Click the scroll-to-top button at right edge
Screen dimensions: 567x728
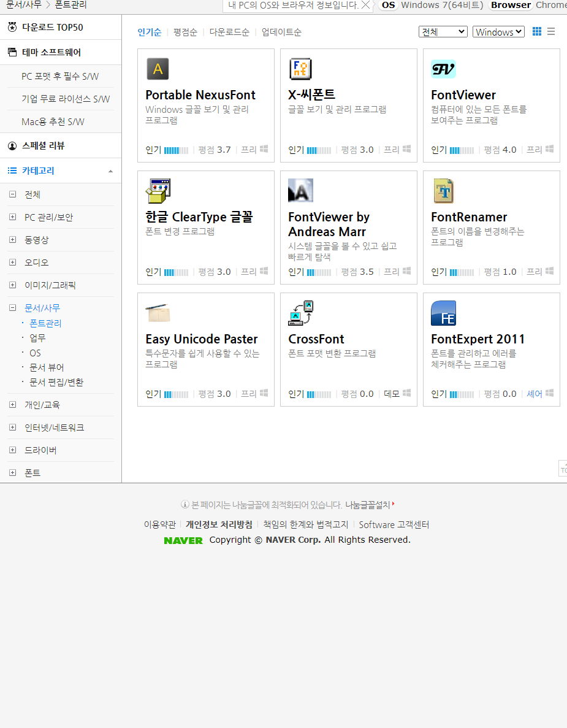coord(563,469)
